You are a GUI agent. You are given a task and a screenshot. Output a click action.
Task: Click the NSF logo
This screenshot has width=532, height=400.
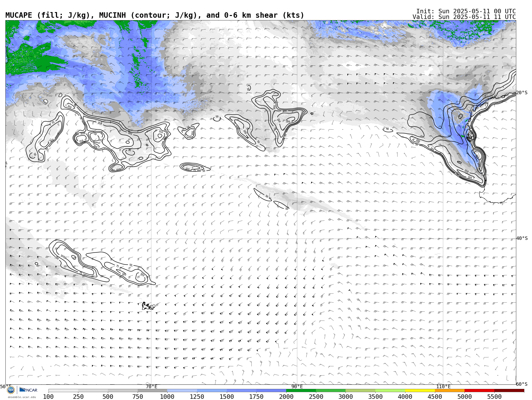click(11, 390)
